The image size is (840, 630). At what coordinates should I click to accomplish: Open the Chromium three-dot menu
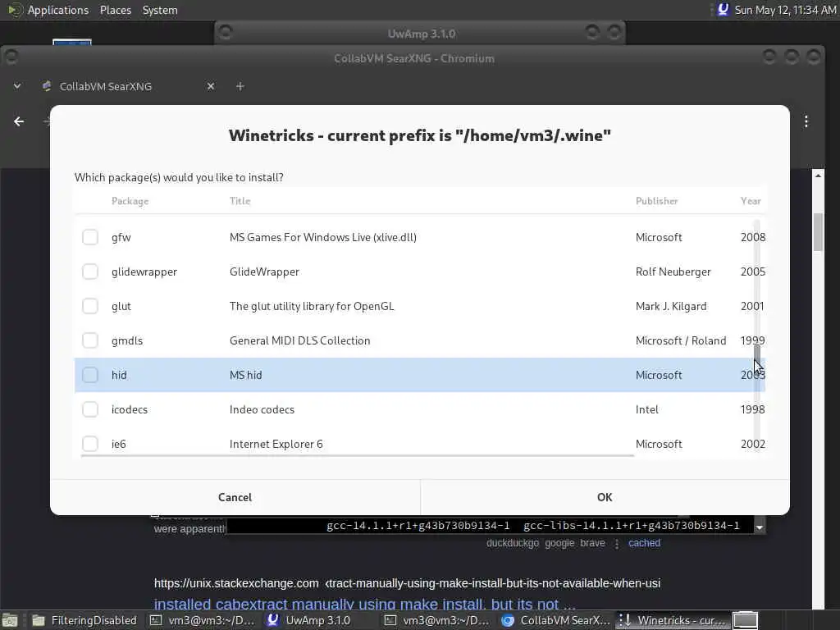(806, 121)
